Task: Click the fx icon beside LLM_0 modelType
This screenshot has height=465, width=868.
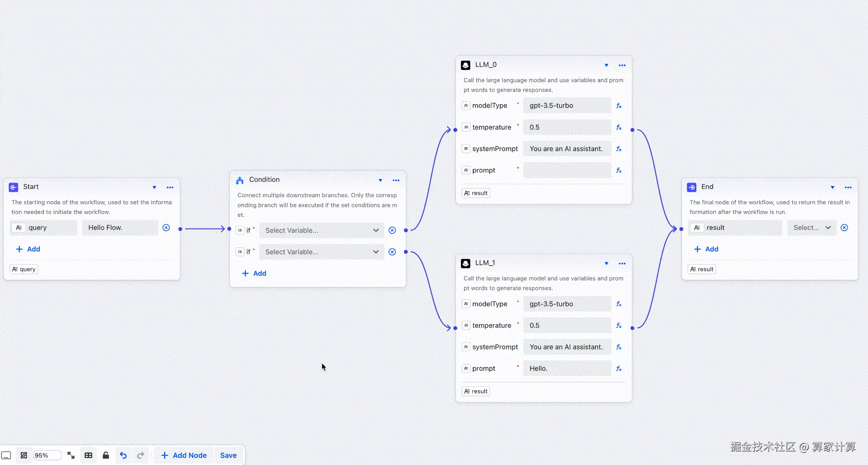Action: (619, 106)
